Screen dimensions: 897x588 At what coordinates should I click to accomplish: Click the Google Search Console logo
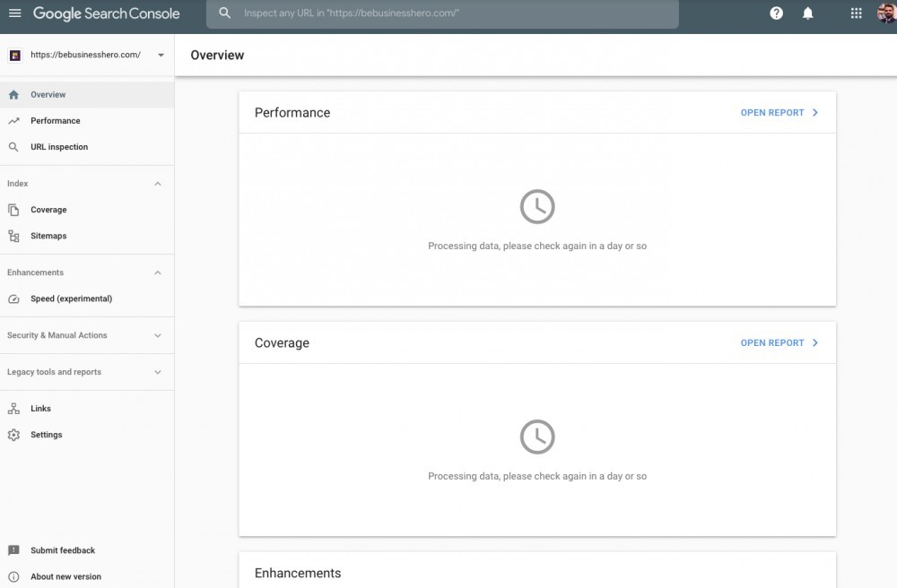pos(107,13)
